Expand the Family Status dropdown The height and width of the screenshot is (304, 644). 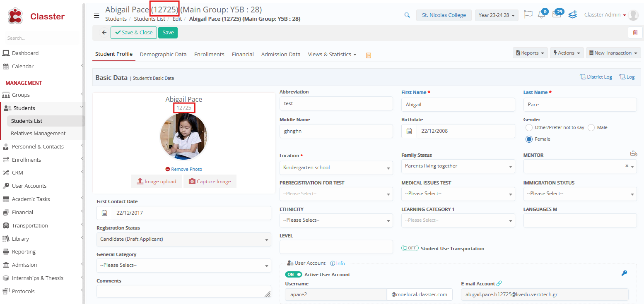[458, 166]
